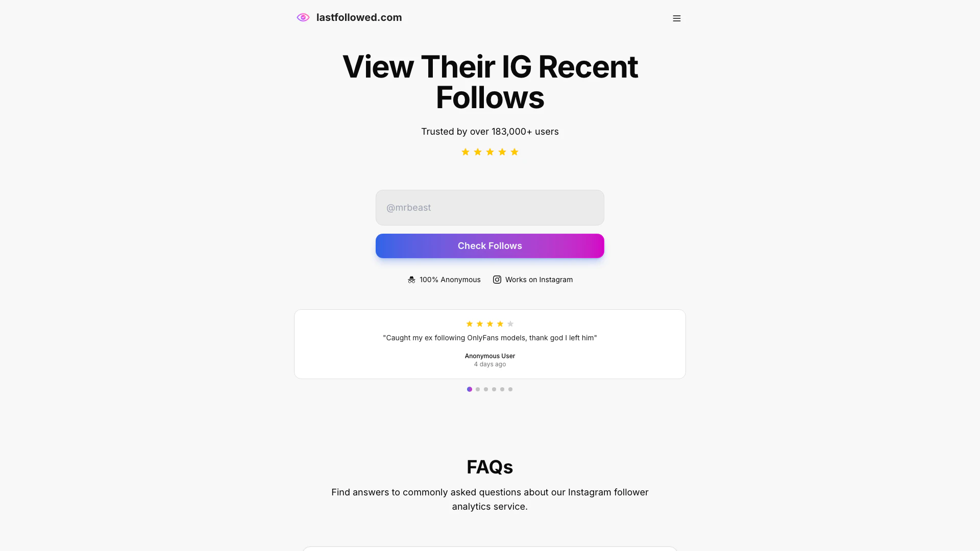Screen dimensions: 980x551
Task: Click the first gold star in the testimonial card
Action: coord(470,324)
